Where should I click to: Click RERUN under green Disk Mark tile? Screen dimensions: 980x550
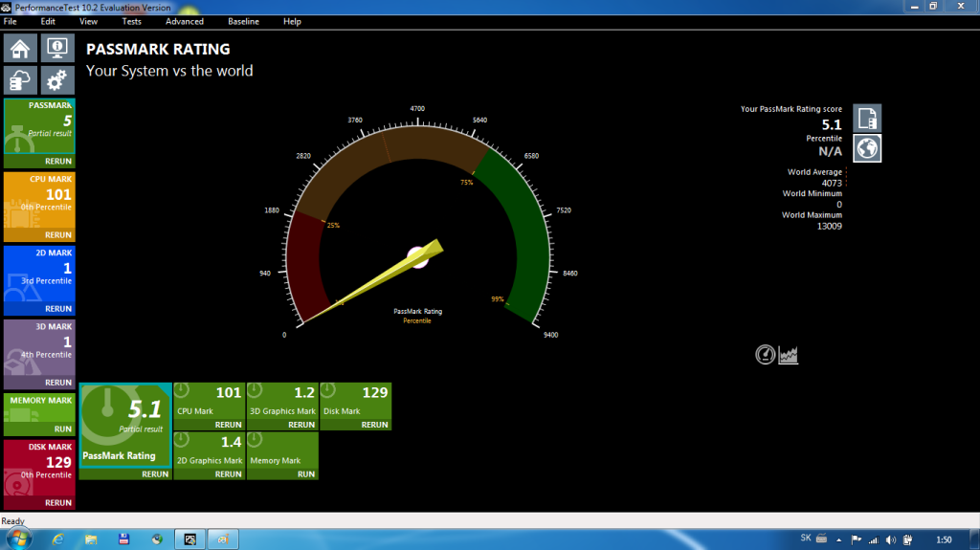click(x=374, y=425)
